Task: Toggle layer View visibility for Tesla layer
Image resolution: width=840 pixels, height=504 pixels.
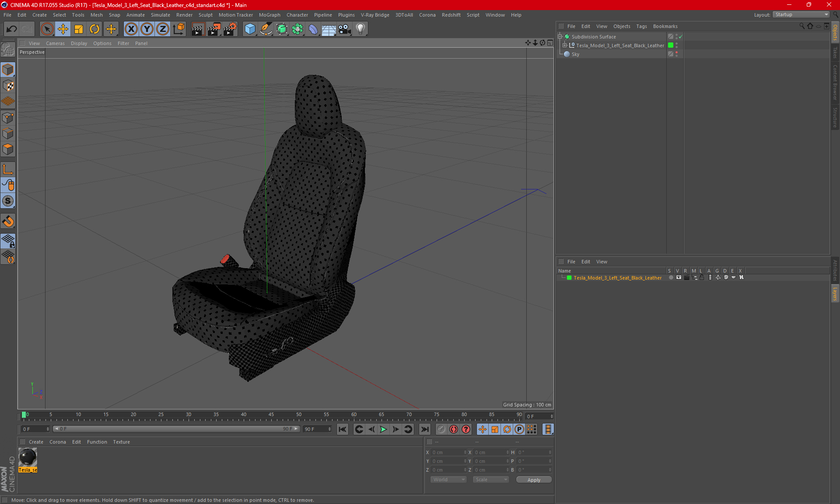Action: point(679,277)
